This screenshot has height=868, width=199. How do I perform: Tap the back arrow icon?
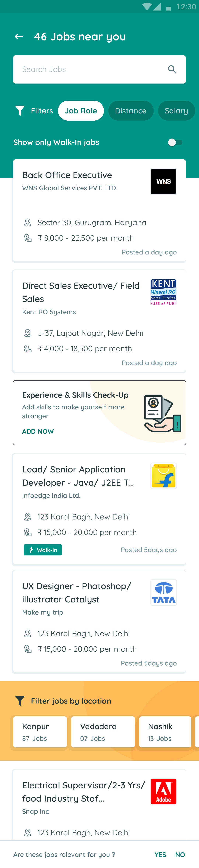[19, 37]
